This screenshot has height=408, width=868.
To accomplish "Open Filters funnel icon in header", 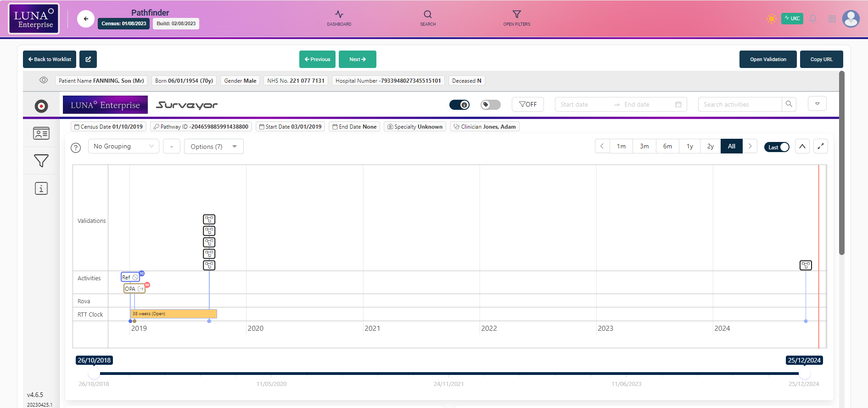I will pyautogui.click(x=516, y=18).
